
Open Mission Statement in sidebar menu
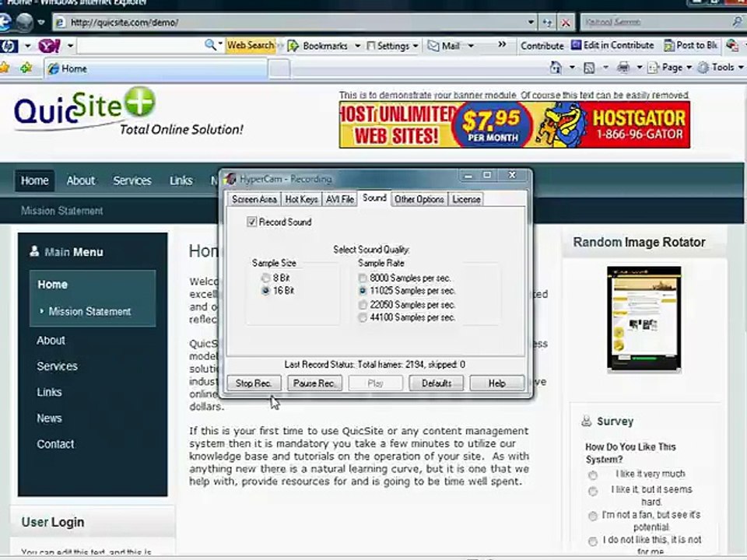pyautogui.click(x=89, y=311)
